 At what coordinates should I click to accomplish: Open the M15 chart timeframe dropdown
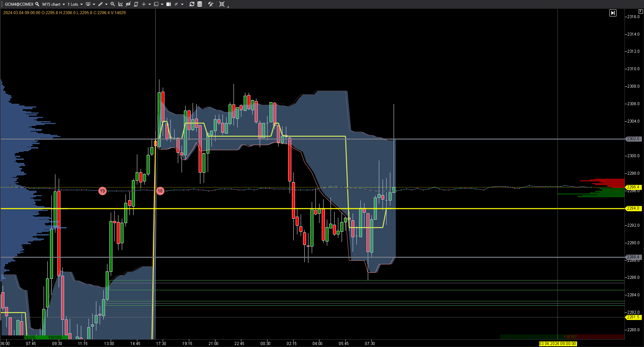[53, 4]
